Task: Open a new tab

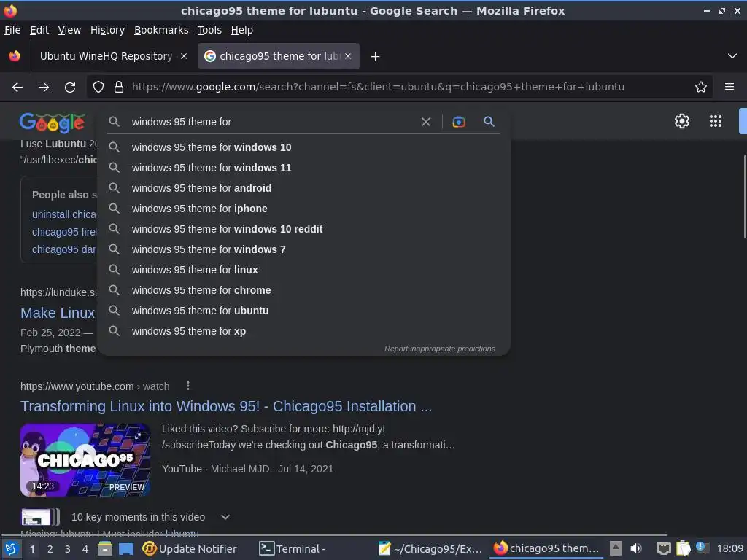Action: (x=376, y=57)
